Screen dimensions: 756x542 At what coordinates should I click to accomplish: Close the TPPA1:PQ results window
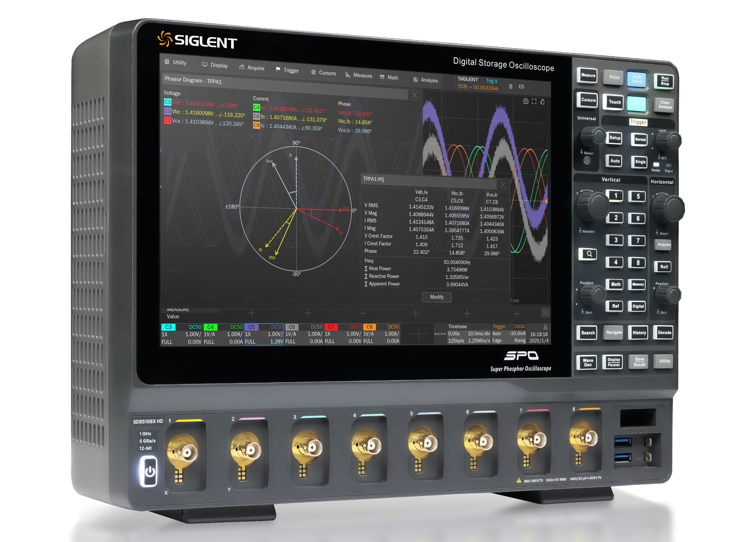(503, 185)
